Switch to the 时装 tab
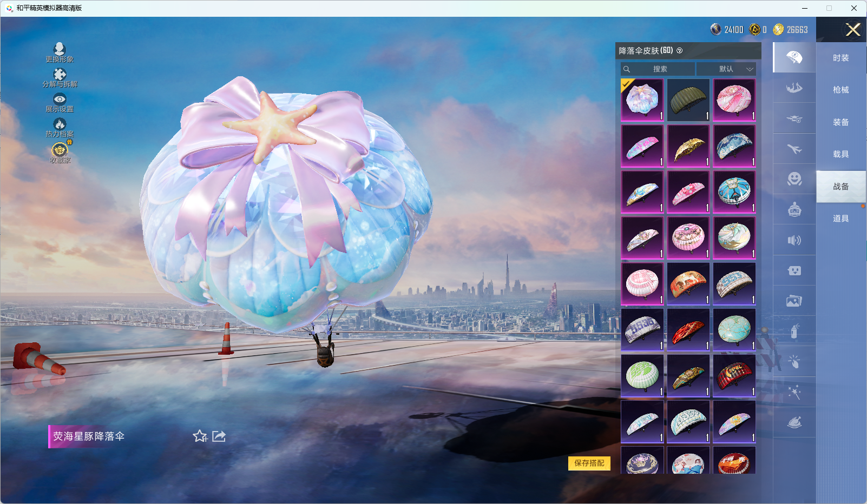 click(840, 58)
